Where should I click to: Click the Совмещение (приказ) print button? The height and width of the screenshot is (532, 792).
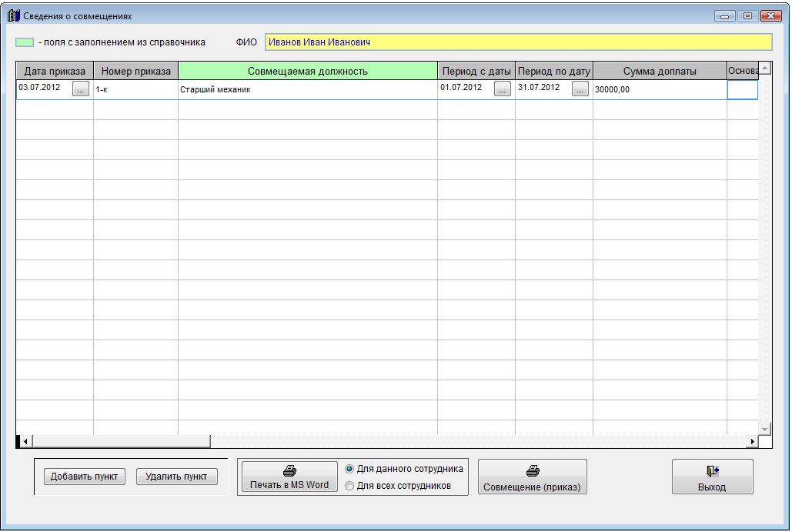click(533, 477)
